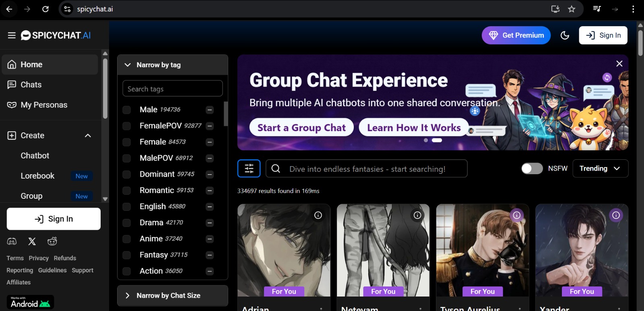
Task: Show info for Tyson Aurelius card
Action: [517, 215]
